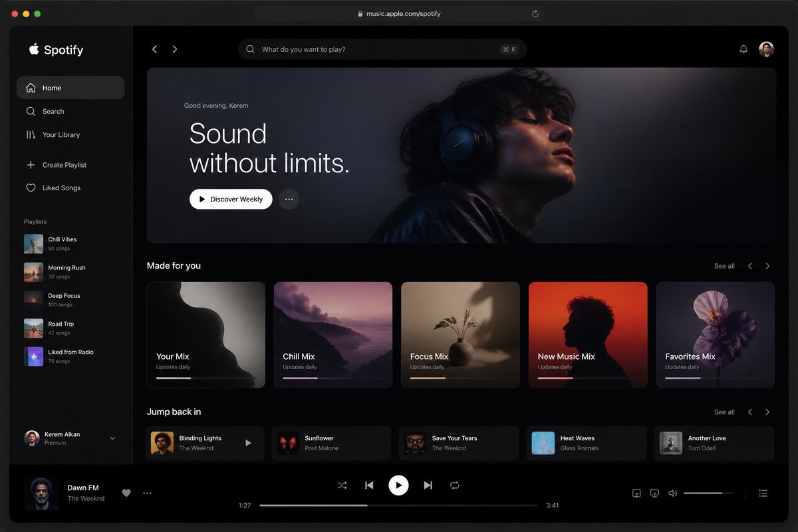The width and height of the screenshot is (798, 532).
Task: Open the Favorites Mix card
Action: pos(716,334)
